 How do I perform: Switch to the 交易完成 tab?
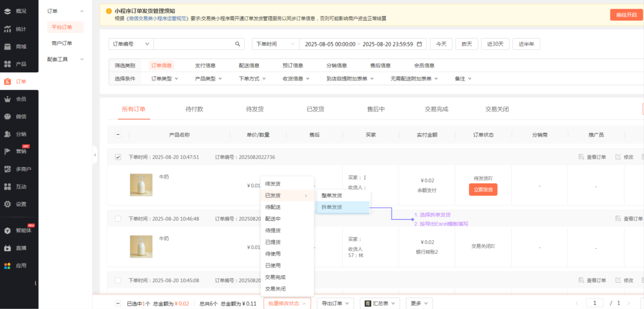[437, 109]
